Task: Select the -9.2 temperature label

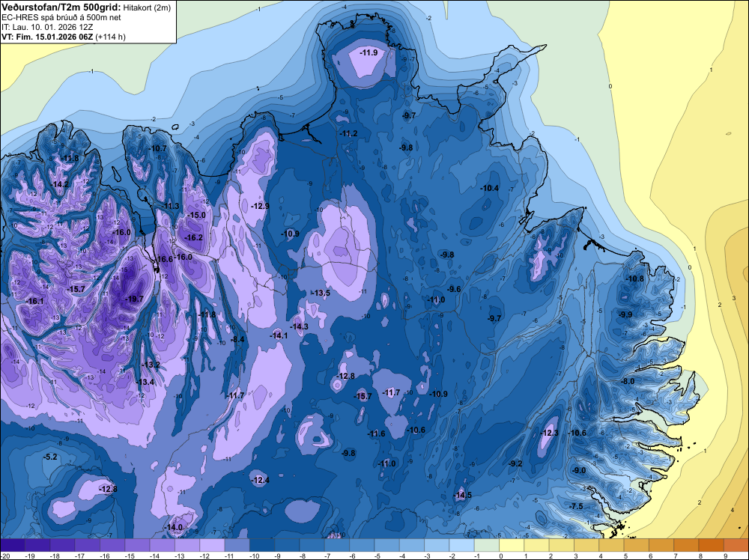Action: [515, 464]
